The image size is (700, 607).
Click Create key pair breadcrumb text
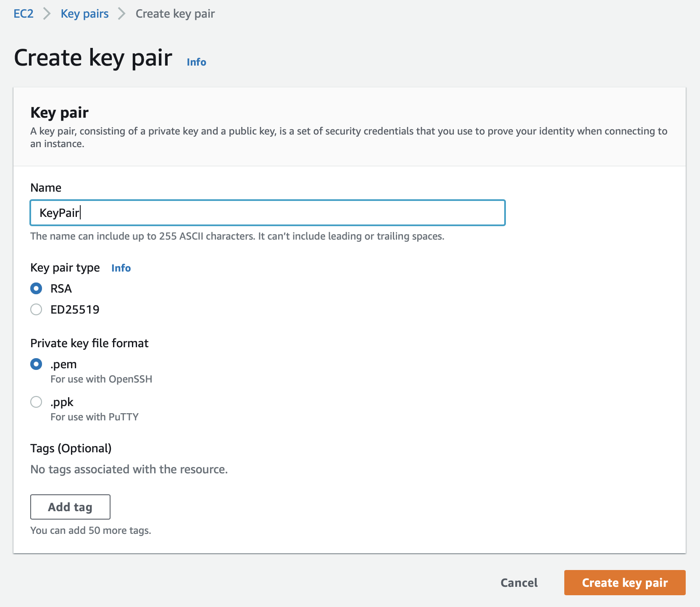click(175, 13)
